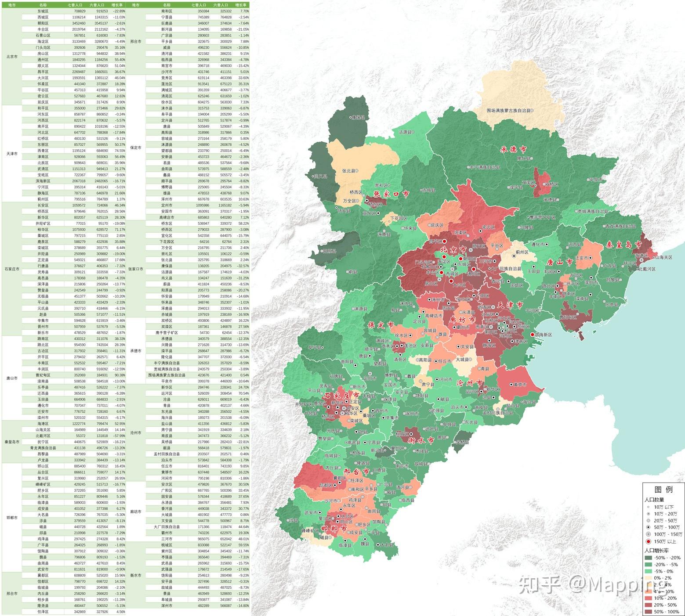685x616 pixels.
Task: Select the 50% - 100% dark red swatch
Action: 649,612
